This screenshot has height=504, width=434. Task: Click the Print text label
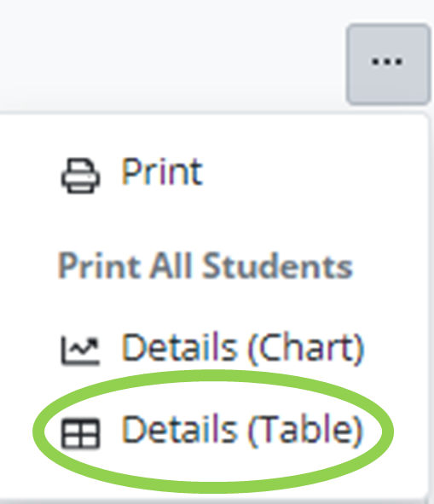(x=162, y=171)
